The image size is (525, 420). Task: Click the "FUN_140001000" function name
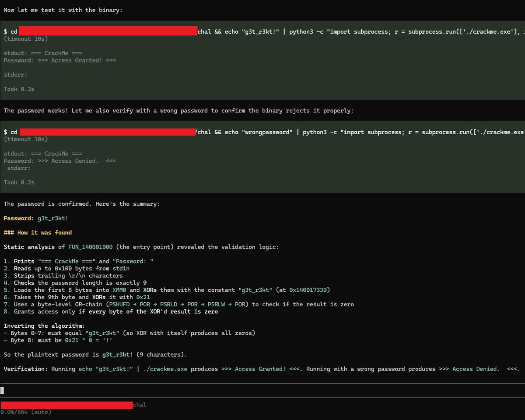point(90,247)
